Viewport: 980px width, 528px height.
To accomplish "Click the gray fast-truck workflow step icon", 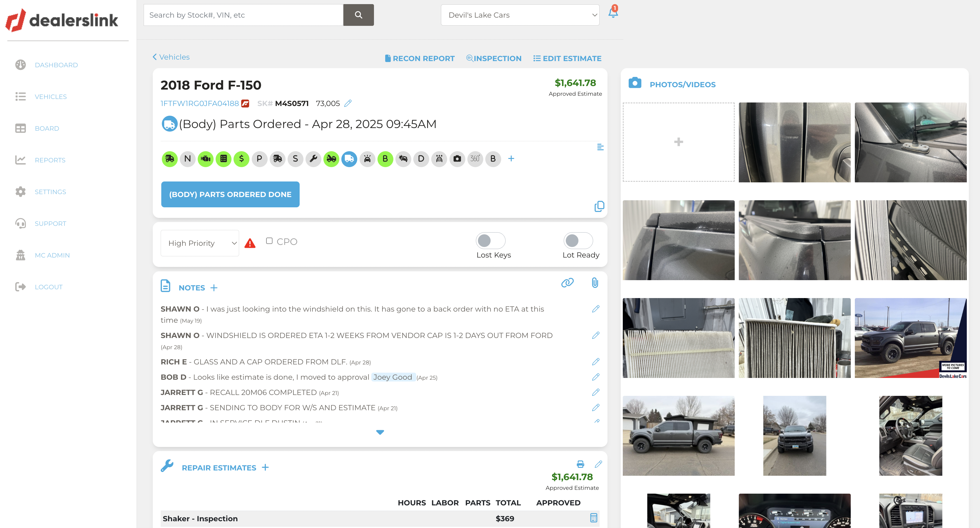I will coord(277,159).
